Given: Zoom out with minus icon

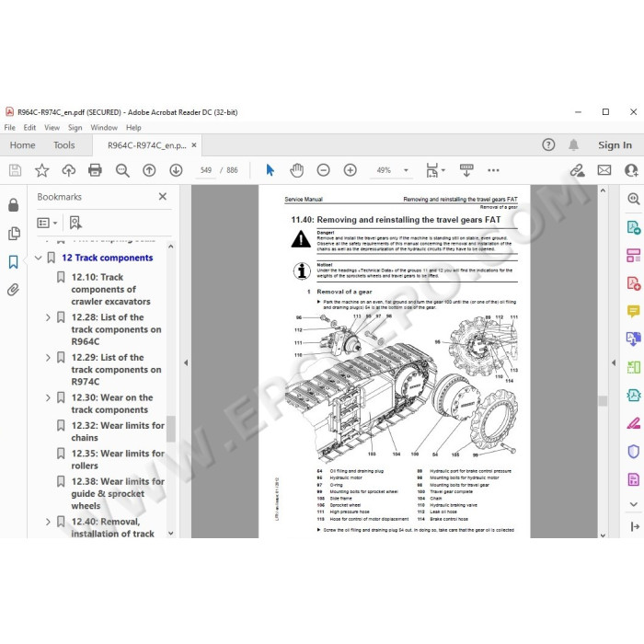Looking at the screenshot, I should [323, 170].
